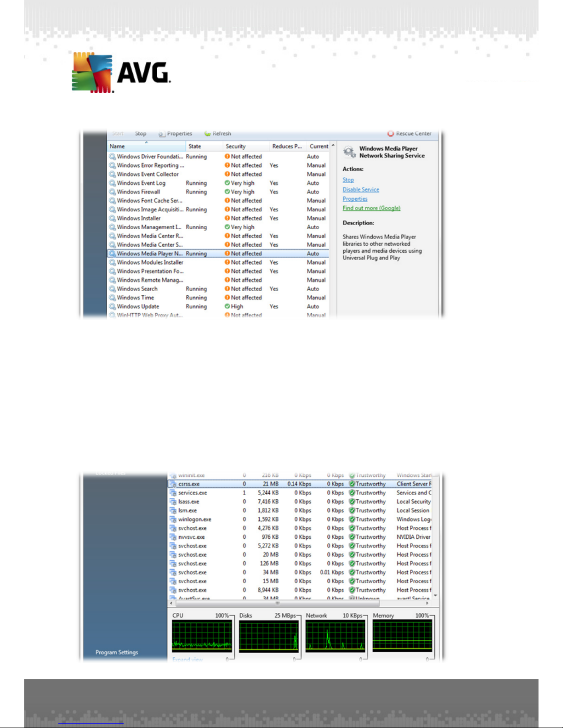
Task: Select the process icon next to services.exe
Action: (x=173, y=493)
